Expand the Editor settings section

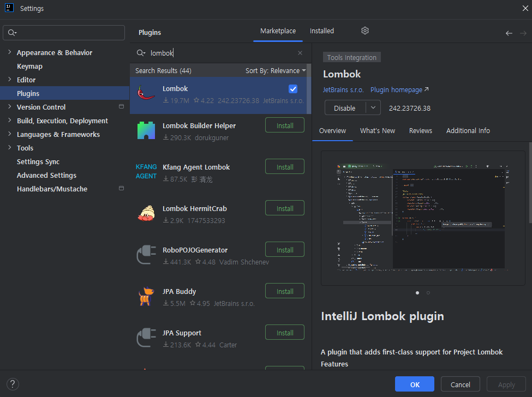pyautogui.click(x=9, y=79)
